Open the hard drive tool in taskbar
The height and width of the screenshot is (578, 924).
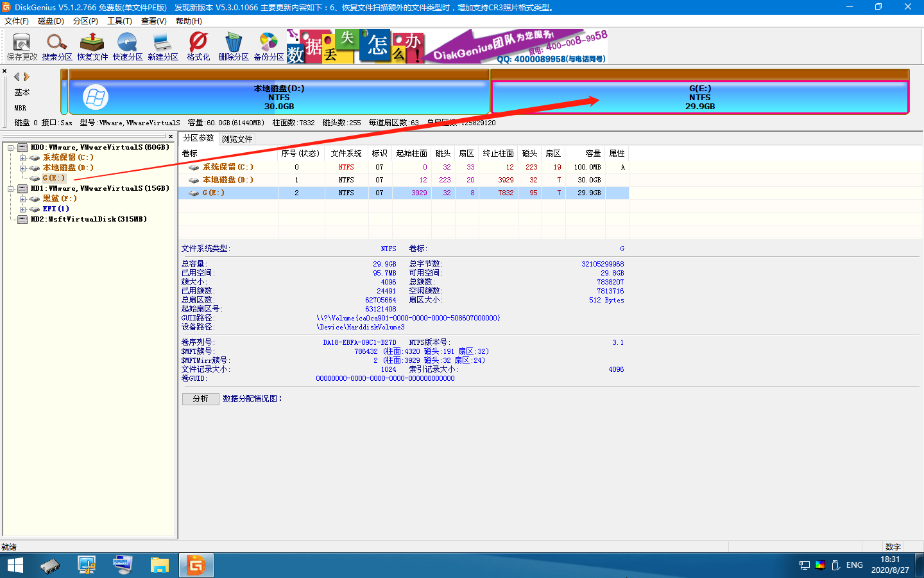coord(50,565)
